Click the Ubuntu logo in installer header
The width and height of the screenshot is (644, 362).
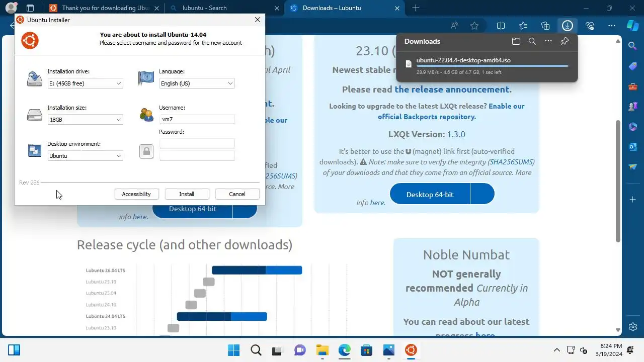pyautogui.click(x=30, y=41)
